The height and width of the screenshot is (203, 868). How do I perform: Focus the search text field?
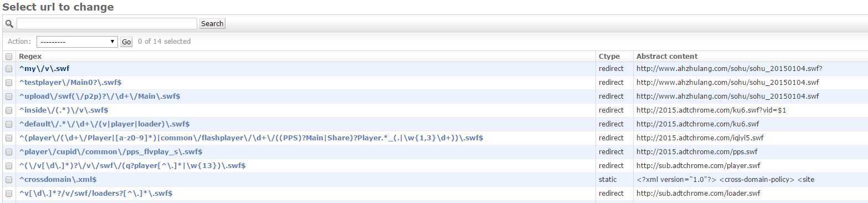point(107,23)
